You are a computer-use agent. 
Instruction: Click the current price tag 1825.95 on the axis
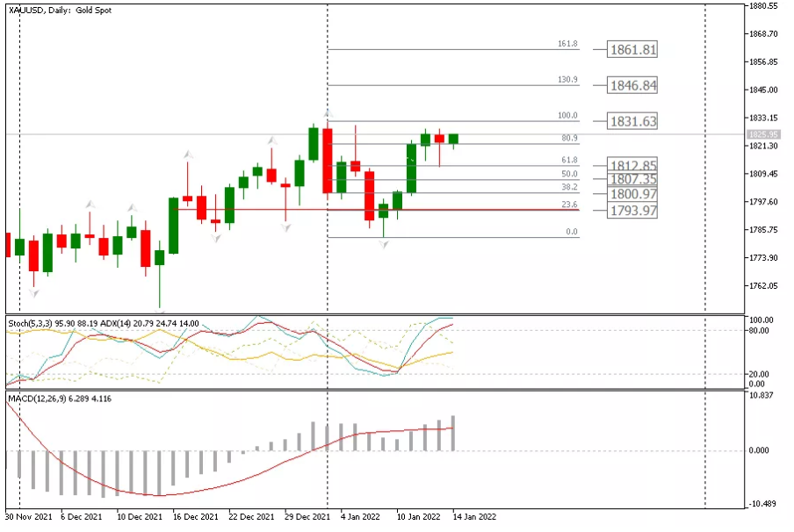(x=763, y=134)
